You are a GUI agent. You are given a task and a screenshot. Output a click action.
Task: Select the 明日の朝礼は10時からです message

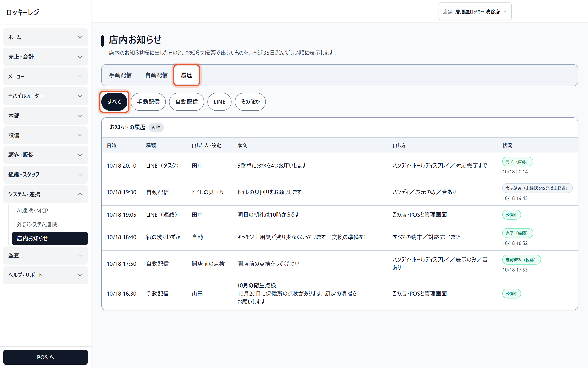click(x=268, y=215)
